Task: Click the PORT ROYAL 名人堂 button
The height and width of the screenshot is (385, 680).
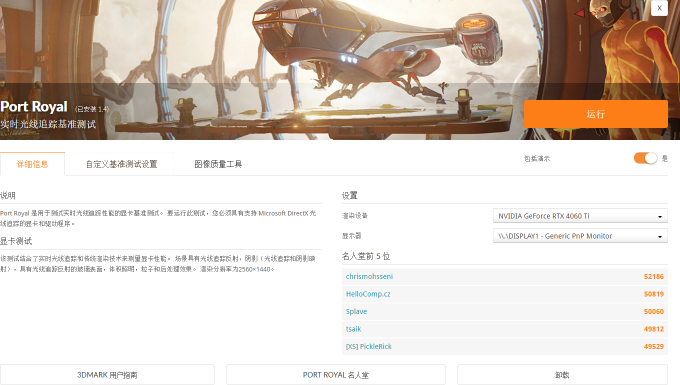Action: (336, 375)
